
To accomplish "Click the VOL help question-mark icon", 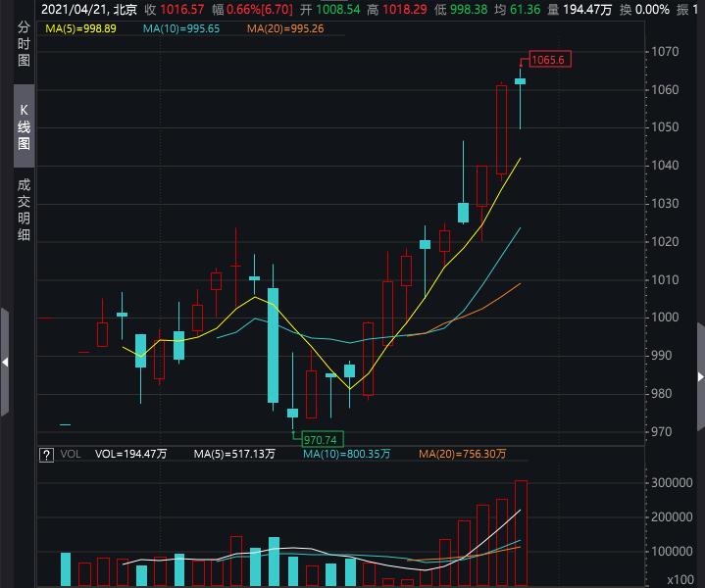I will click(x=46, y=455).
